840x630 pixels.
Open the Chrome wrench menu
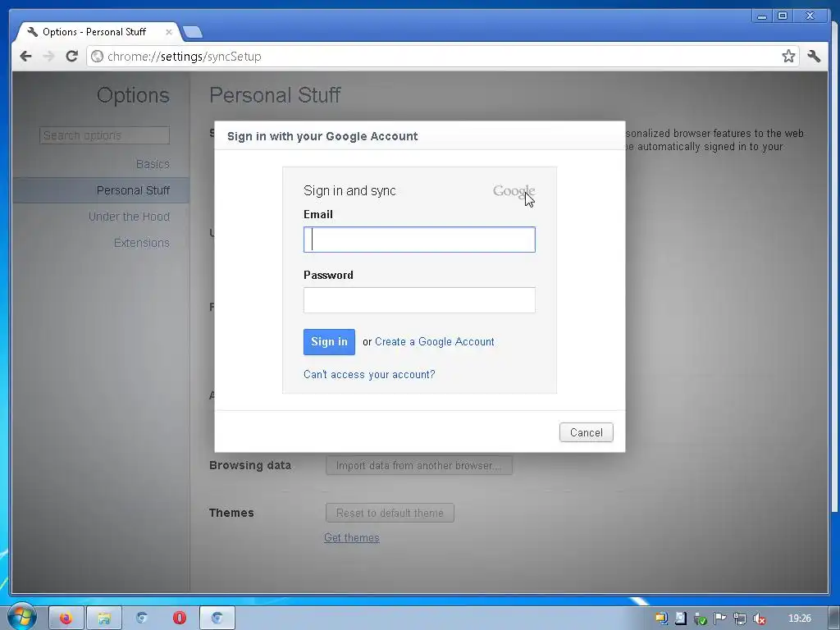point(815,57)
